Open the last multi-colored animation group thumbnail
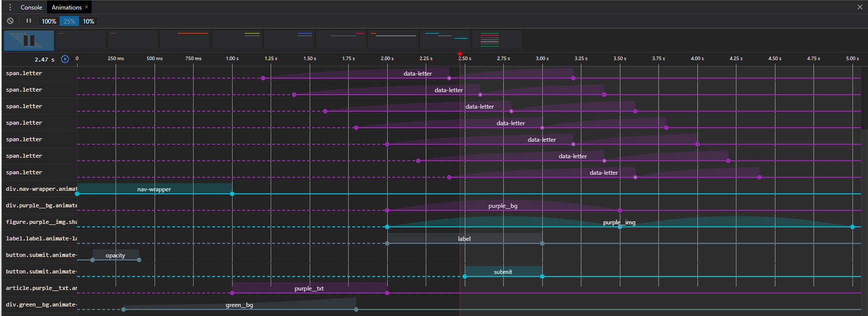Image resolution: width=868 pixels, height=316 pixels. [x=497, y=41]
